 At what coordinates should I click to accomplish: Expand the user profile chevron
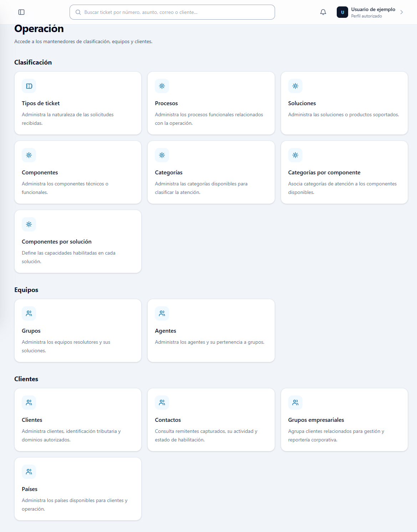[402, 12]
